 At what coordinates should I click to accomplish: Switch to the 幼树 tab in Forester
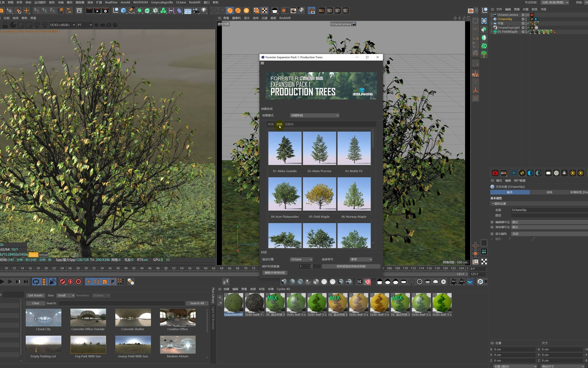coord(279,124)
